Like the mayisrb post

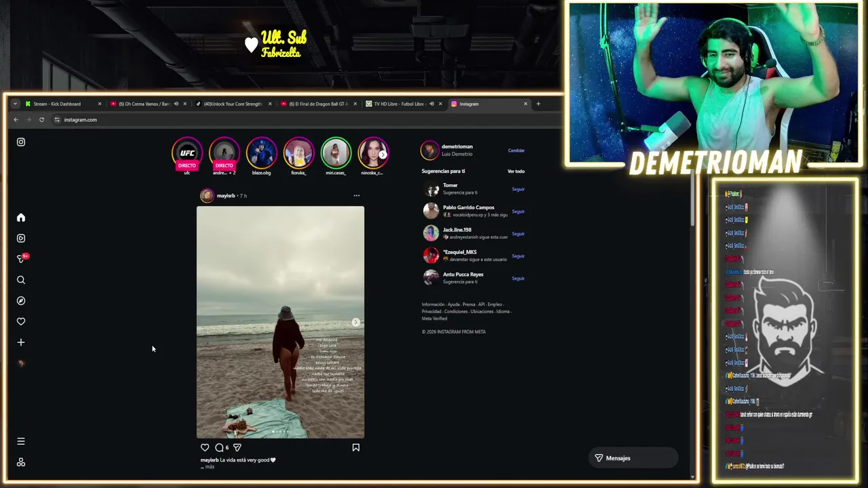(x=205, y=447)
